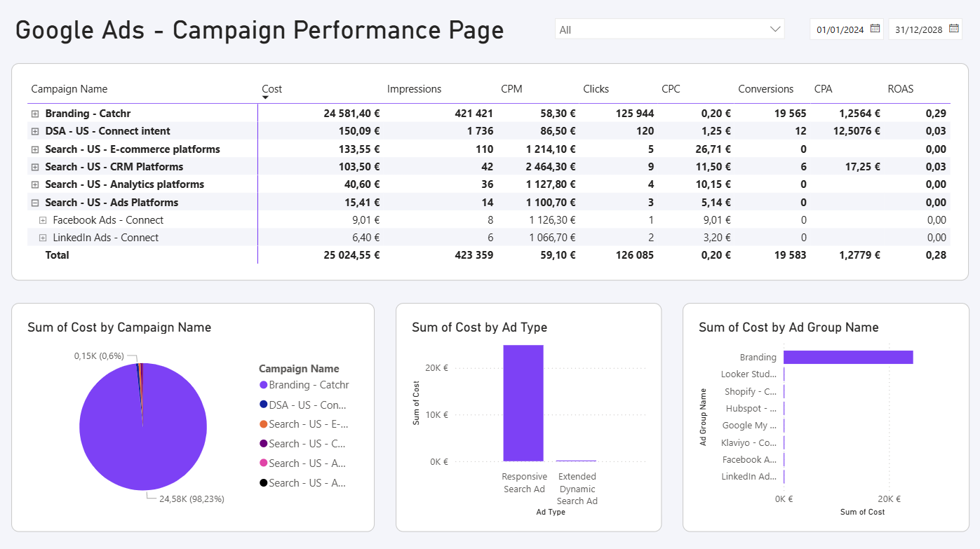Viewport: 980px width, 549px height.
Task: Select the LinkedIn Ads - Connect row
Action: 105,237
